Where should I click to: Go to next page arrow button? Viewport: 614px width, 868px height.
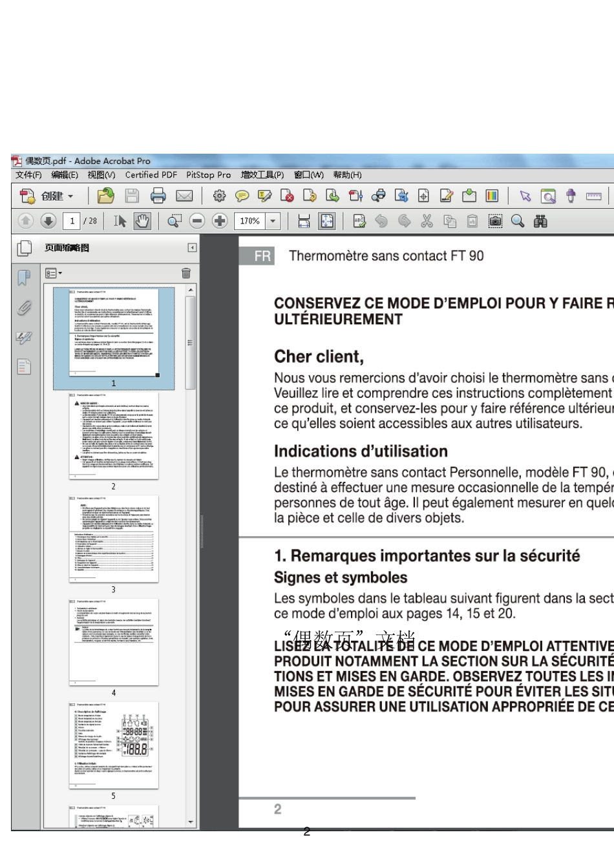point(48,222)
